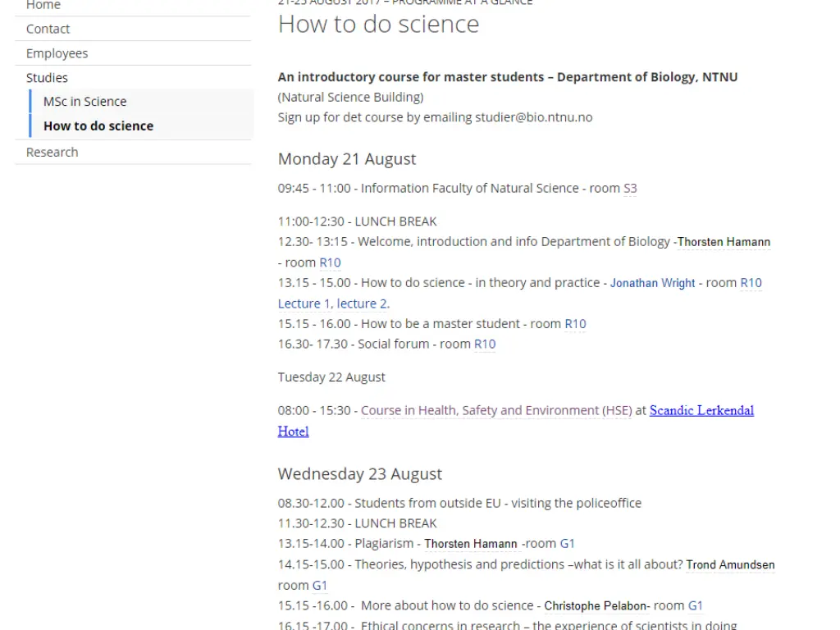Screen dimensions: 840x630
Task: Click R10 room link under Welcome introduction
Action: [330, 262]
